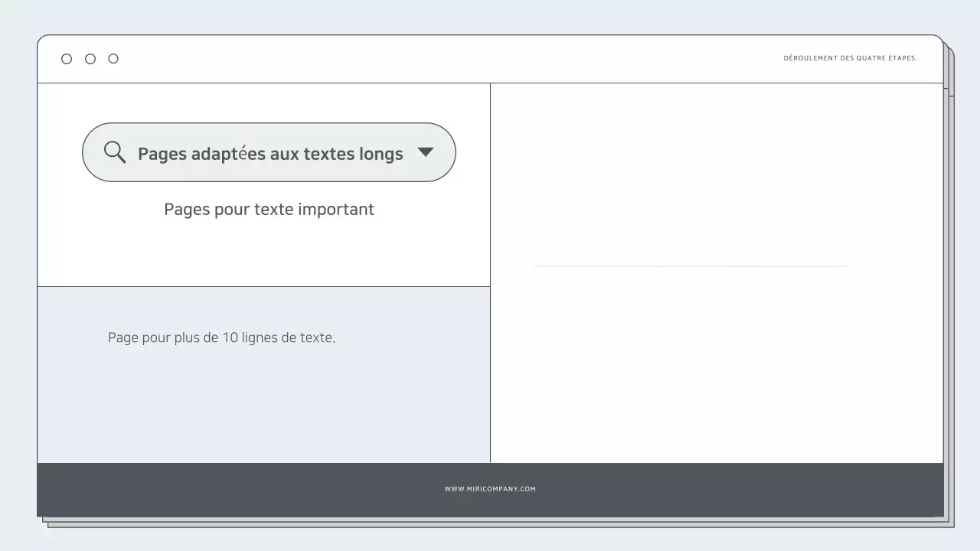The image size is (980, 551).
Task: Click the WWW.MIRICOMPANY.COM footer link
Action: 490,488
